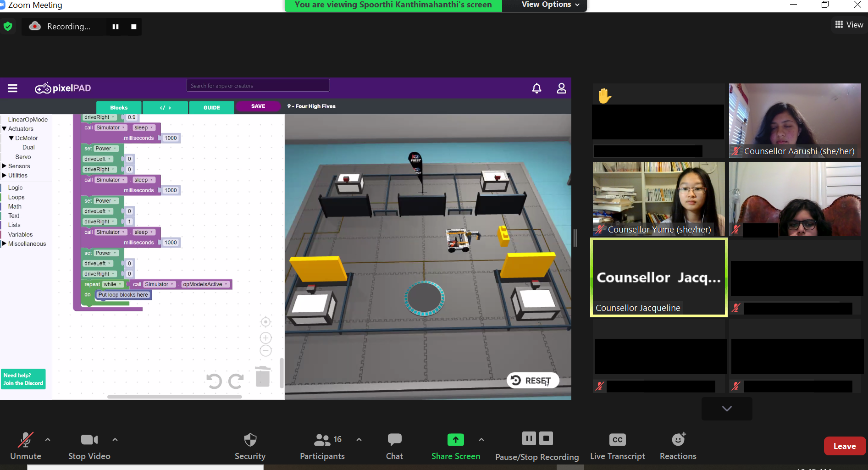Viewport: 868px width, 470px height.
Task: Pause recording in bottom toolbar
Action: [x=529, y=439]
